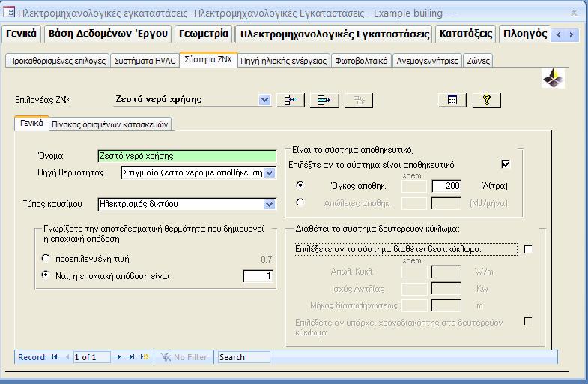Open the Ζώνες sub-tab
Viewport: 588px width, 384px height.
pos(478,61)
